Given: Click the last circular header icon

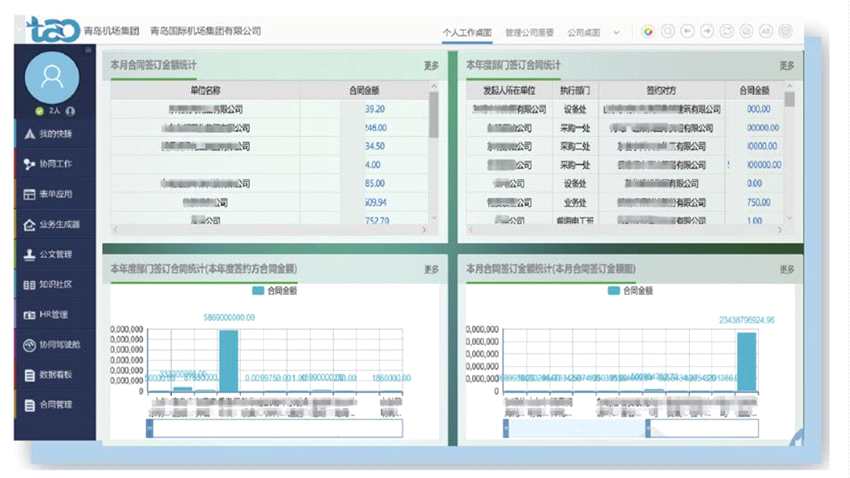Looking at the screenshot, I should pyautogui.click(x=785, y=31).
